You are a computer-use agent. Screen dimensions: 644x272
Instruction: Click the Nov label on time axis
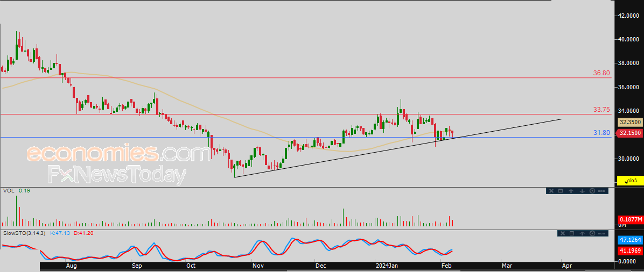tap(257, 266)
